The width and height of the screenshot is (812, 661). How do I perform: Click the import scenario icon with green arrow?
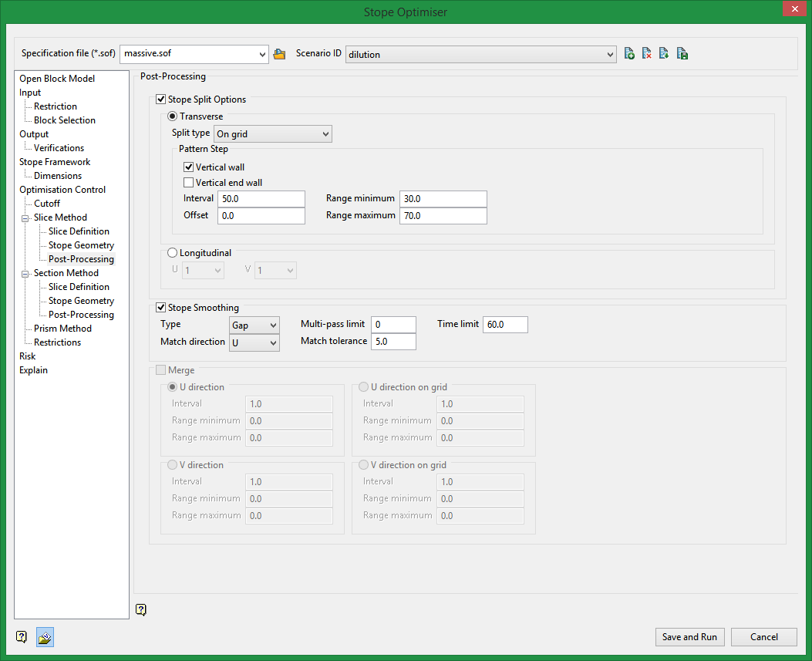664,54
